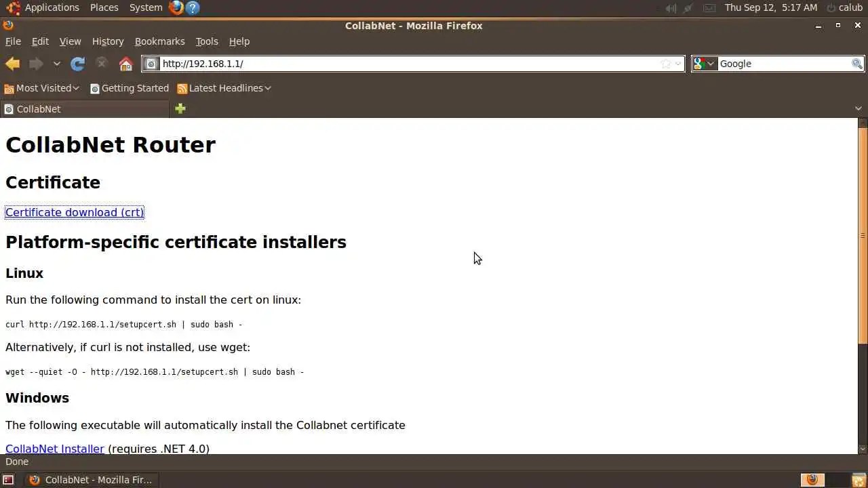Open the back/forward history dropdown arrow
The width and height of the screenshot is (868, 488).
click(x=57, y=64)
